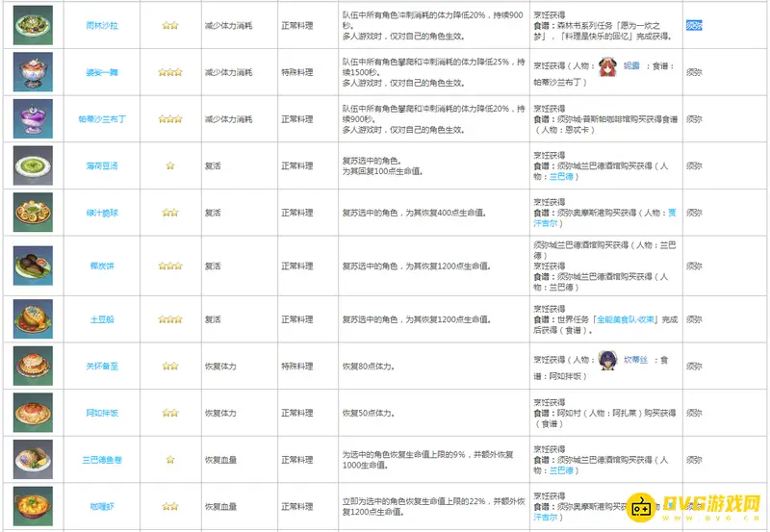Click the purple 帕蒂沙兰布丁 pudding icon
This screenshot has width=770, height=532.
pos(33,118)
